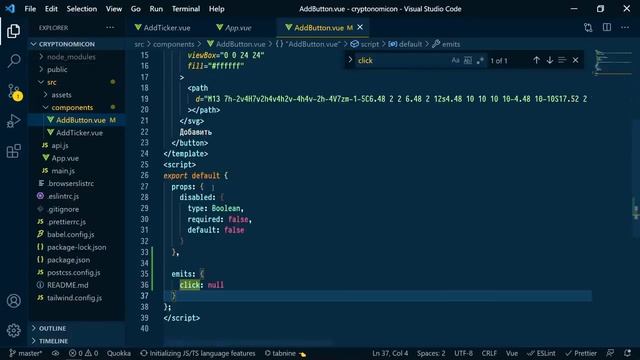Open the Go menu
Screen dimensions: 640x360
(x=136, y=9)
